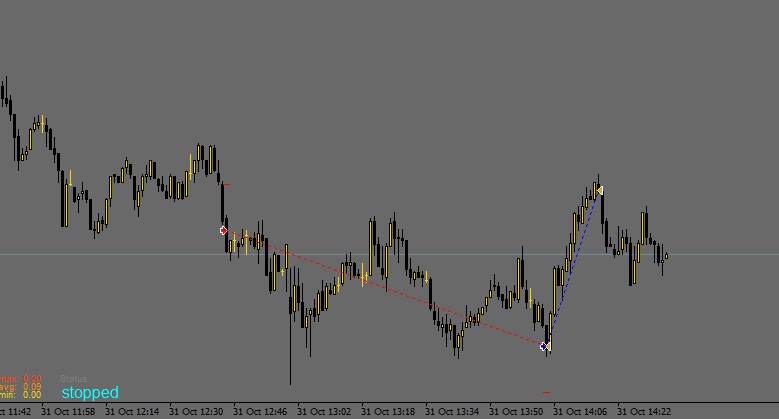Click the 31 Oct 14:06 time label
Screen dimensions: 779x419
[580, 411]
